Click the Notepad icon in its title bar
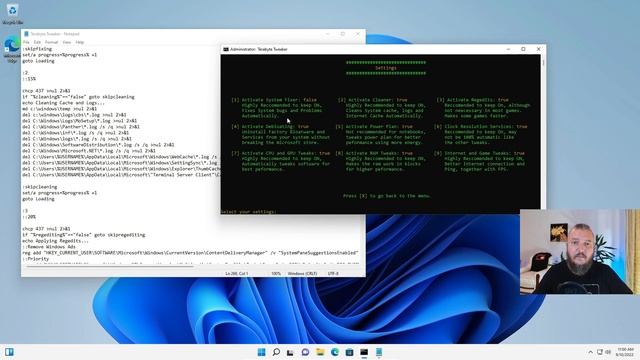This screenshot has width=640, height=360. [x=27, y=34]
